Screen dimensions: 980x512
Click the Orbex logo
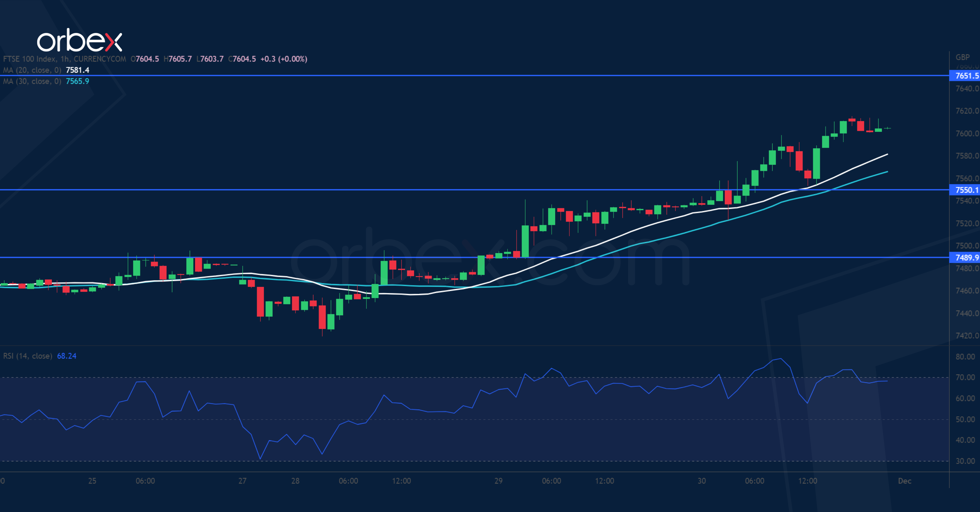pos(79,40)
